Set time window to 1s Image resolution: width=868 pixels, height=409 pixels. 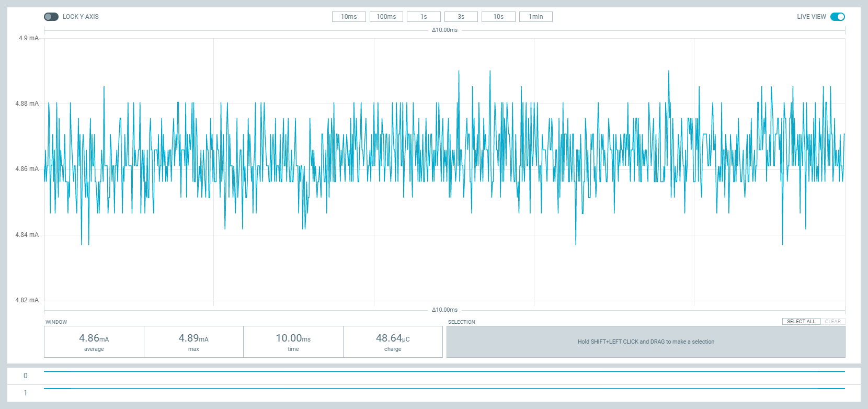click(424, 17)
